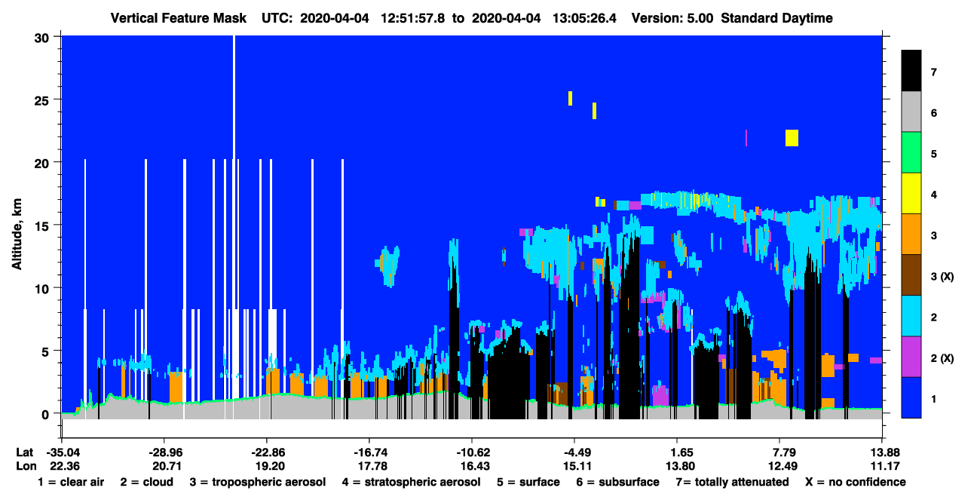Click the purple swatch labeled 2 (X)
Screen dimensions: 980x503
tap(911, 357)
